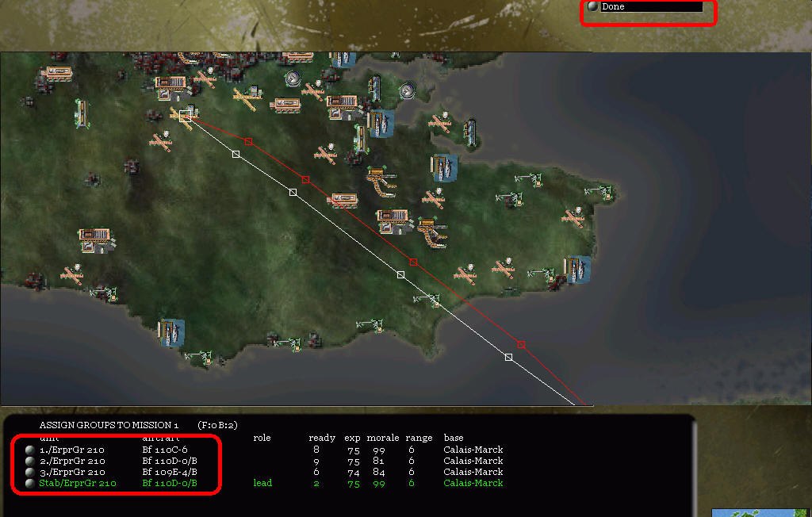Screen dimensions: 812x517
Task: Click the easternmost airfield icon
Action: coord(573,216)
